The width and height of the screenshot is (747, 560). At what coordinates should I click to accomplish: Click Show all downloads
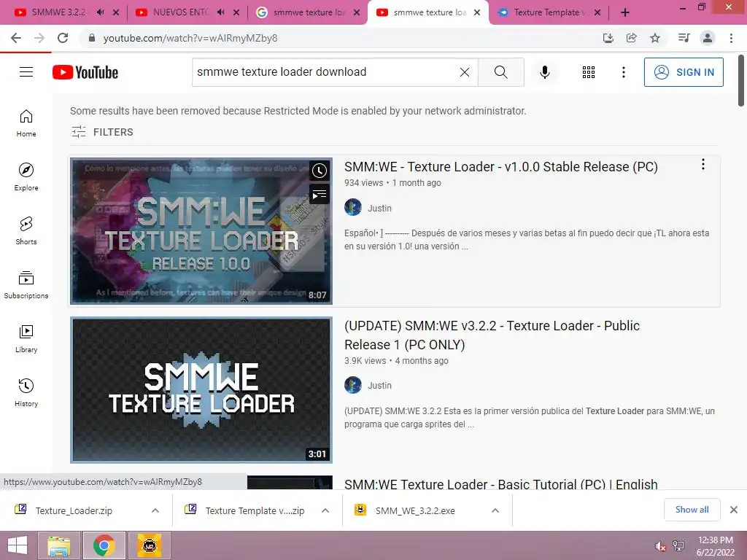click(692, 510)
